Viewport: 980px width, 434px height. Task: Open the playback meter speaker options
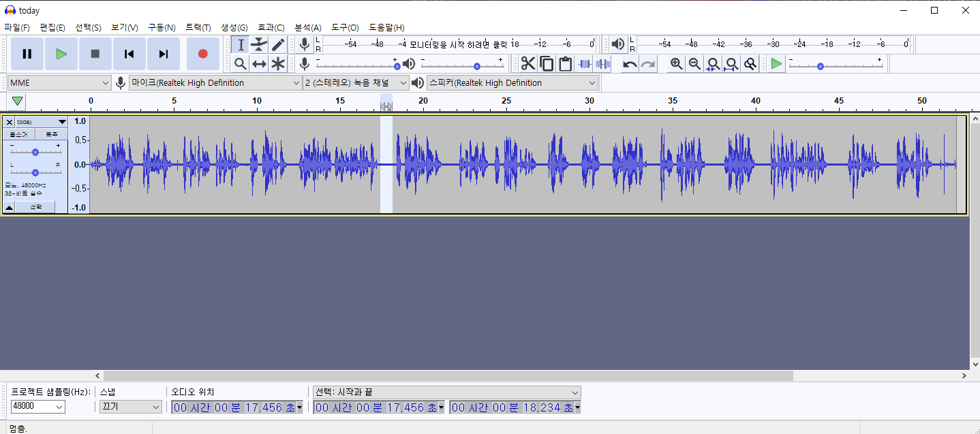click(x=618, y=44)
